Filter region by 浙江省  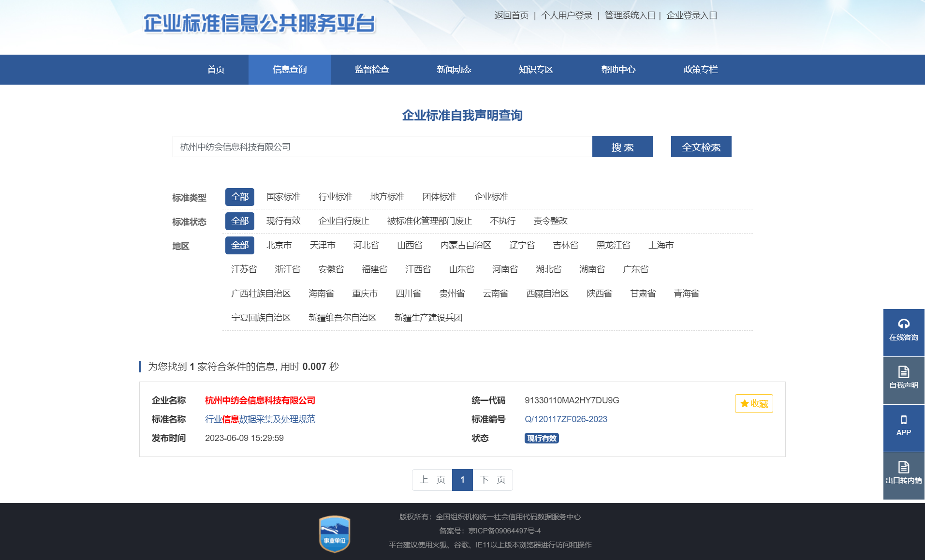[288, 269]
